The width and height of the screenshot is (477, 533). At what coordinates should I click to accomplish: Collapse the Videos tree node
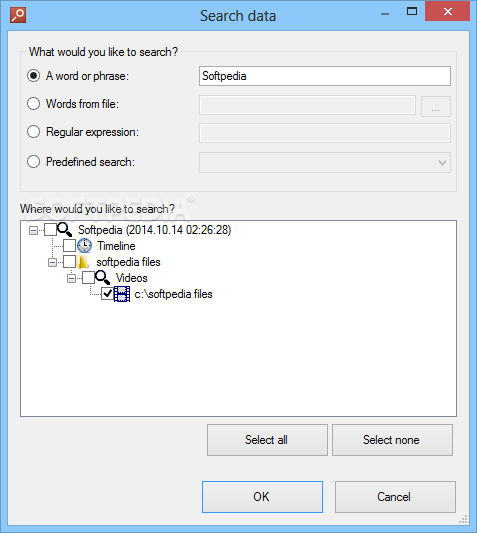(71, 279)
